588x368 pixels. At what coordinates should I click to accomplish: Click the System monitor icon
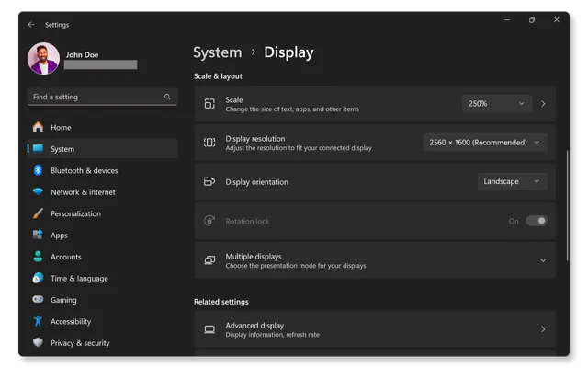point(38,148)
